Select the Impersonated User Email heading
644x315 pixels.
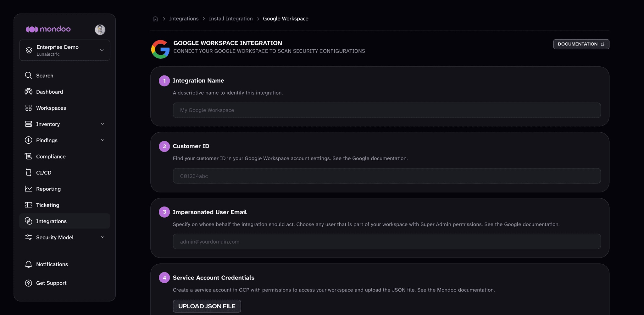[x=210, y=212]
